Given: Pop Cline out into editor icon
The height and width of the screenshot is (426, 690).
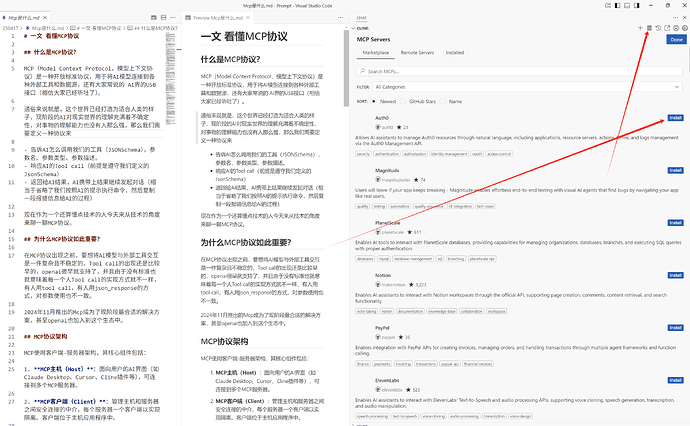Looking at the screenshot, I should [x=667, y=28].
